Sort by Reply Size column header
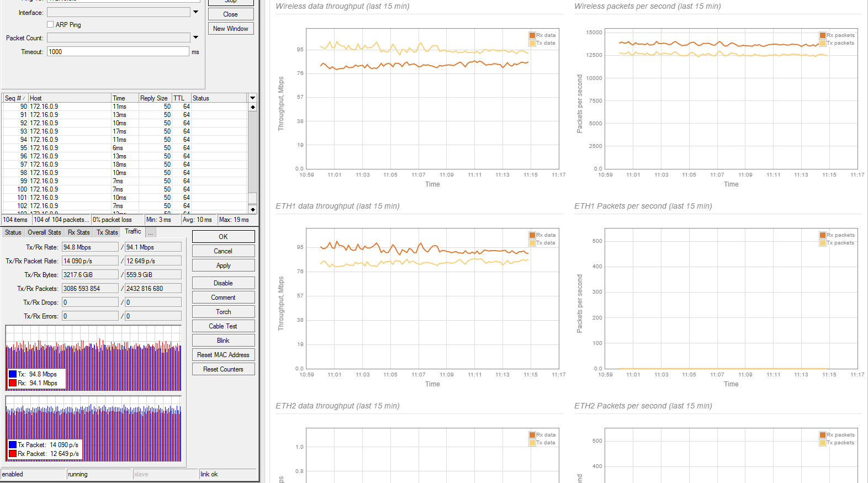This screenshot has height=483, width=868. tap(155, 98)
